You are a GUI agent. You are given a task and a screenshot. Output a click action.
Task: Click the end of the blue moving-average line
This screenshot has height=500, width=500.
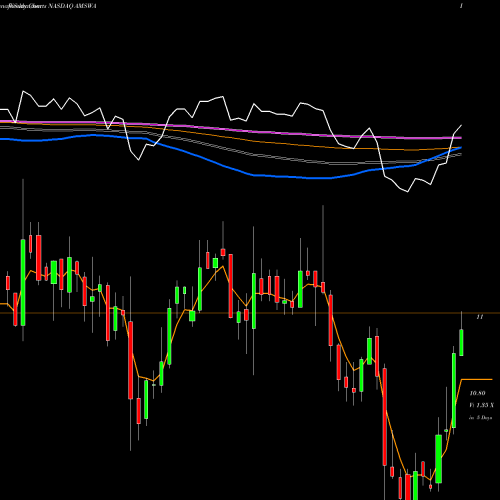[x=461, y=147]
